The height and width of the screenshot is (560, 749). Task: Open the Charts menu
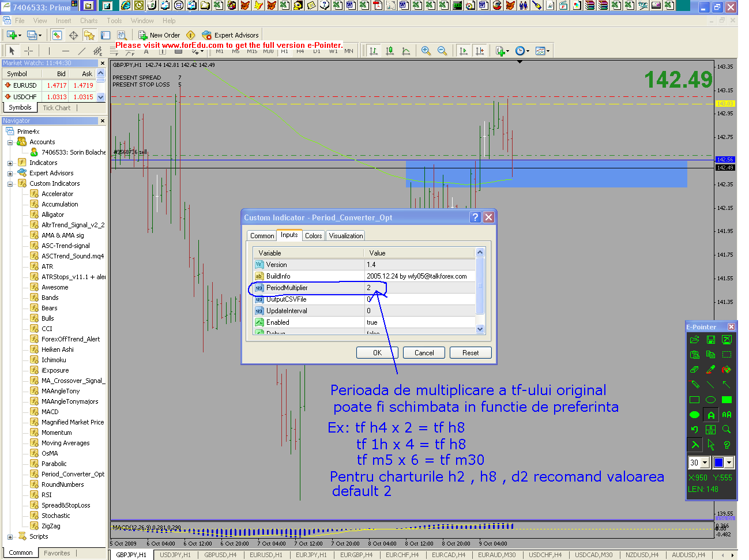coord(89,21)
